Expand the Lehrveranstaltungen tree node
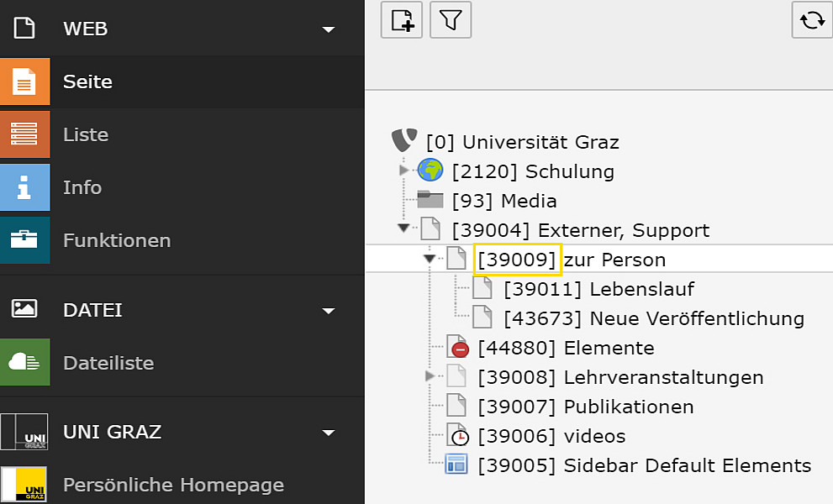The image size is (833, 504). click(430, 376)
